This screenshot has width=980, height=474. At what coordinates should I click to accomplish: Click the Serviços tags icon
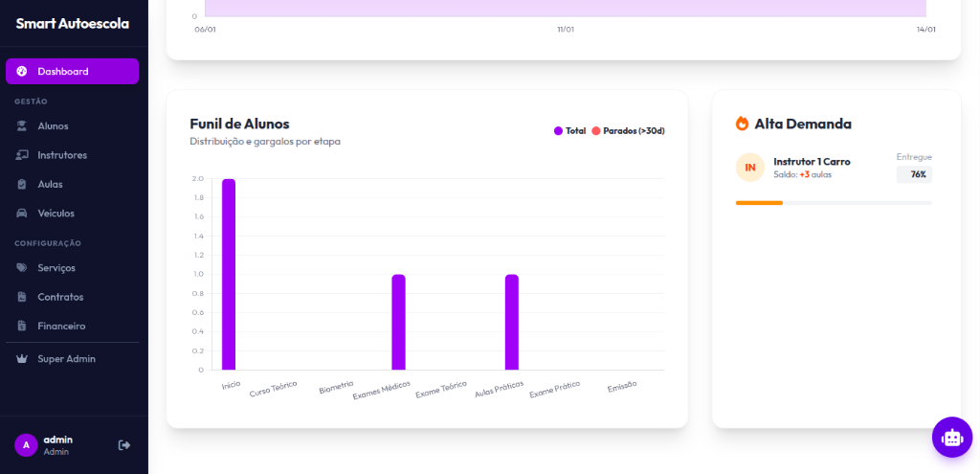pyautogui.click(x=22, y=268)
